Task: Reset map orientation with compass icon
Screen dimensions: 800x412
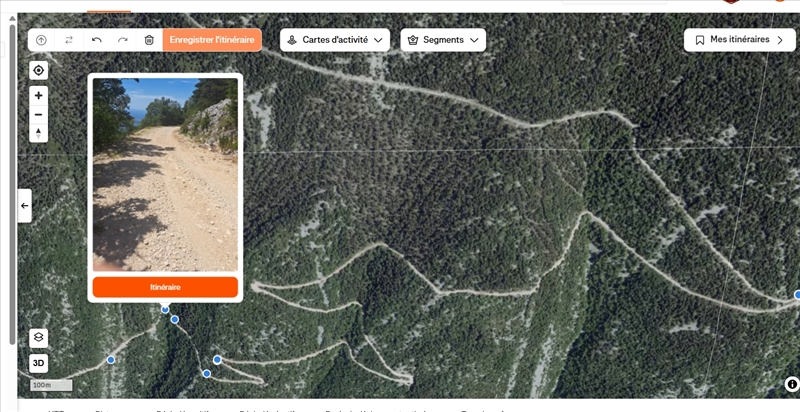Action: [x=38, y=133]
